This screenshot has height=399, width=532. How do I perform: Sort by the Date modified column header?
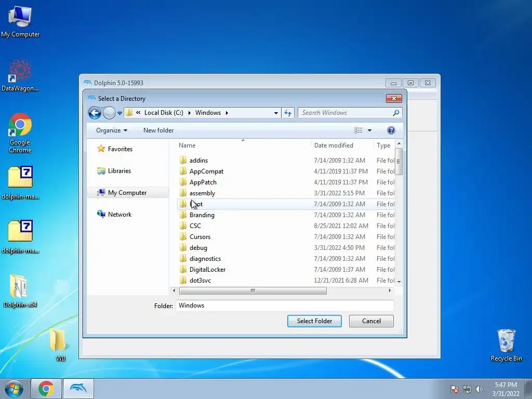coord(342,145)
